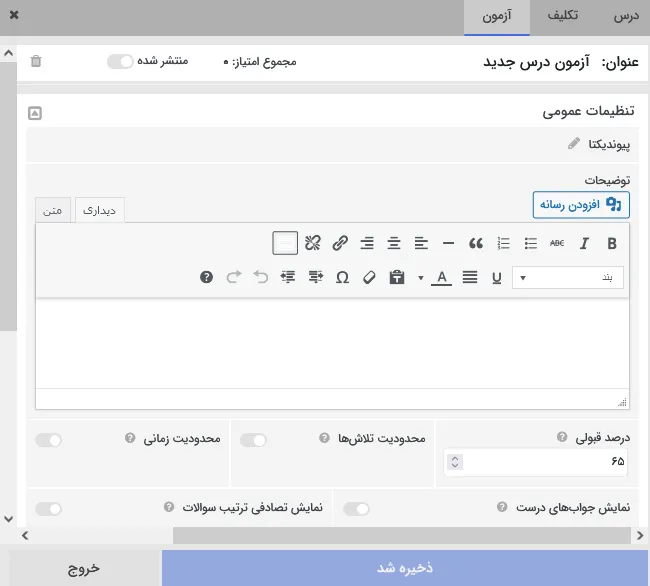Switch editor to the دیداری tab
This screenshot has width=650, height=586.
tap(99, 211)
